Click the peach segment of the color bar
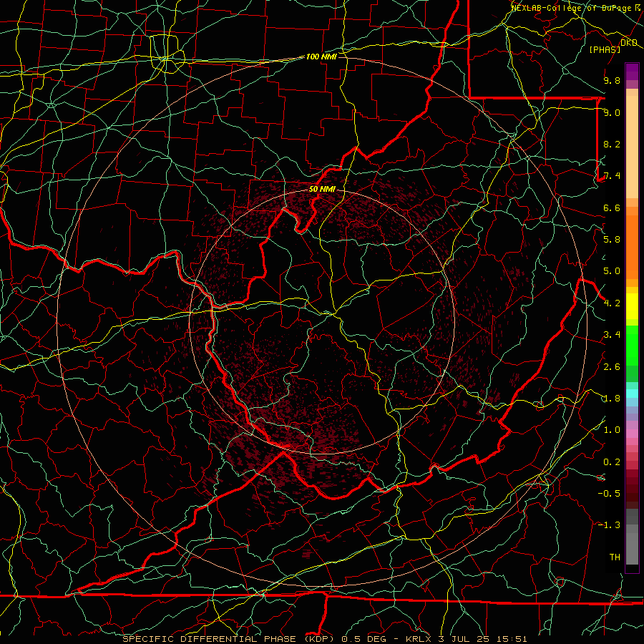The width and height of the screenshot is (644, 644). pyautogui.click(x=632, y=144)
